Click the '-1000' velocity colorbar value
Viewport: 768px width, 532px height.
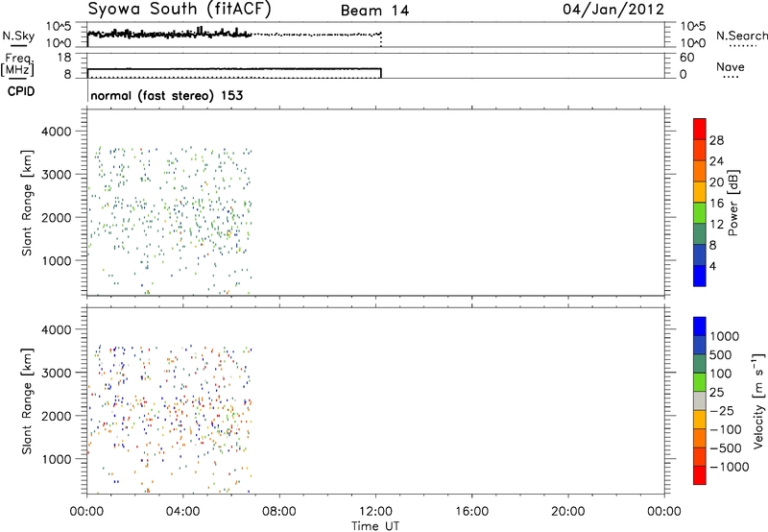pyautogui.click(x=729, y=467)
